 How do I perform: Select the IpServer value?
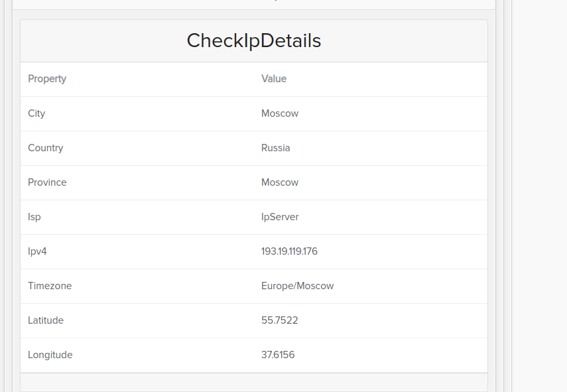pyautogui.click(x=280, y=217)
